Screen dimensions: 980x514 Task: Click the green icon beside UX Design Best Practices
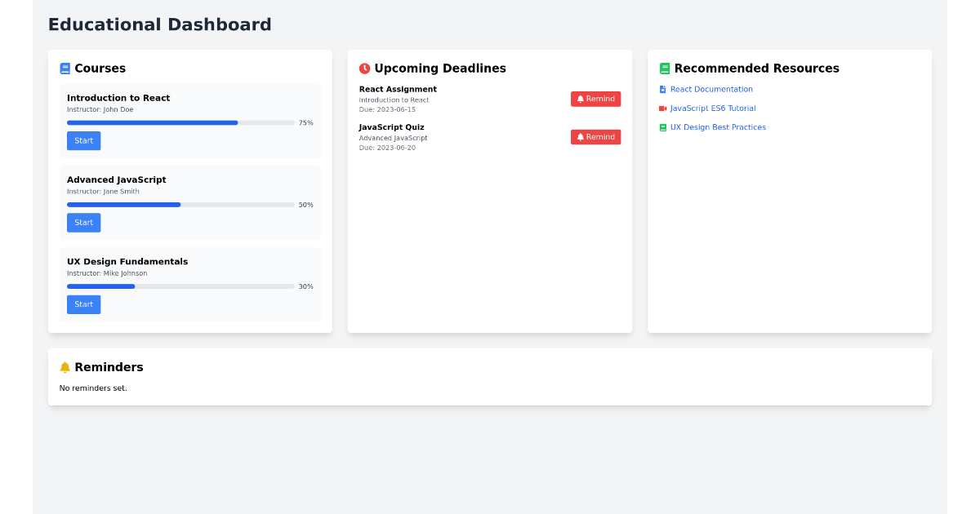pos(662,126)
